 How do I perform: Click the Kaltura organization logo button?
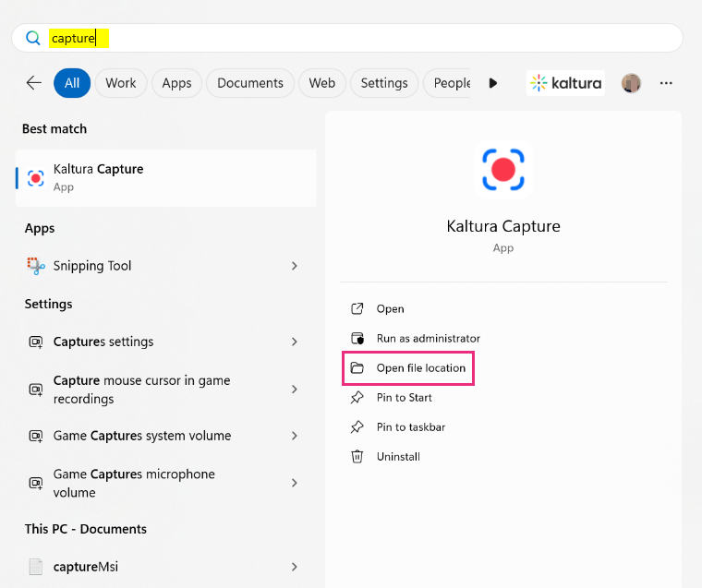(x=565, y=83)
